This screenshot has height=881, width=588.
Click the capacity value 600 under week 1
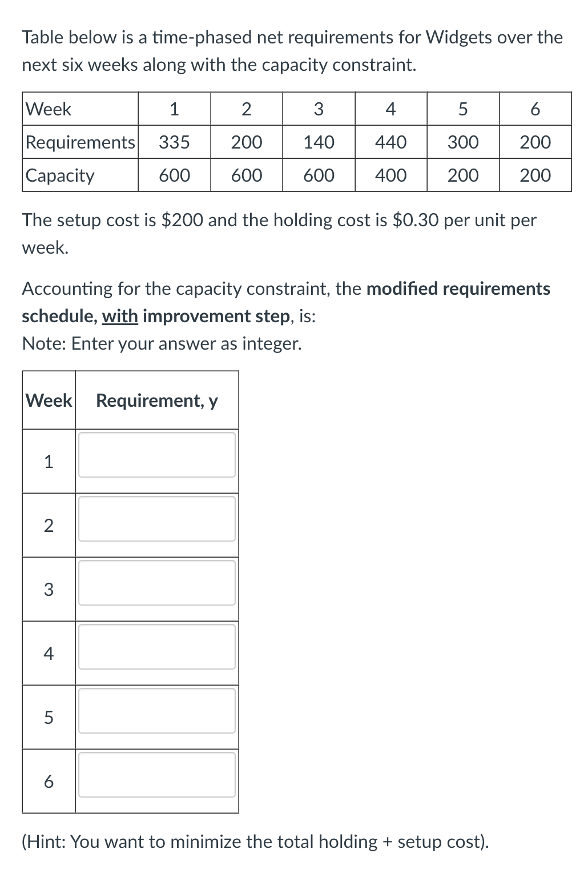(174, 175)
